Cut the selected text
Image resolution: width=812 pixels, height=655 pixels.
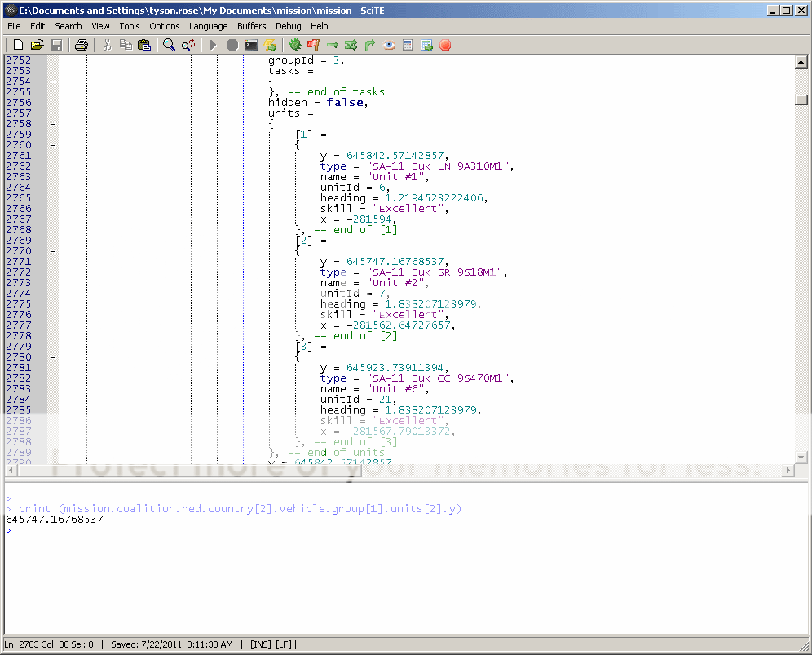(x=107, y=45)
